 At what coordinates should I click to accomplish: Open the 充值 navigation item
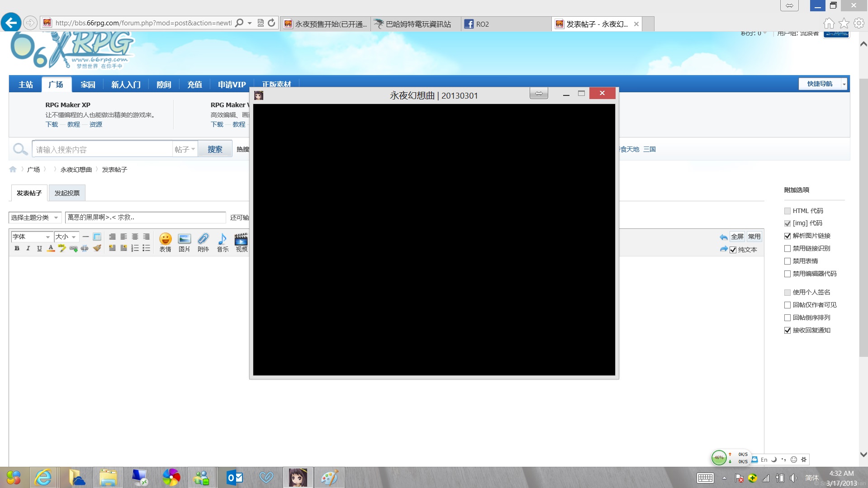click(194, 85)
